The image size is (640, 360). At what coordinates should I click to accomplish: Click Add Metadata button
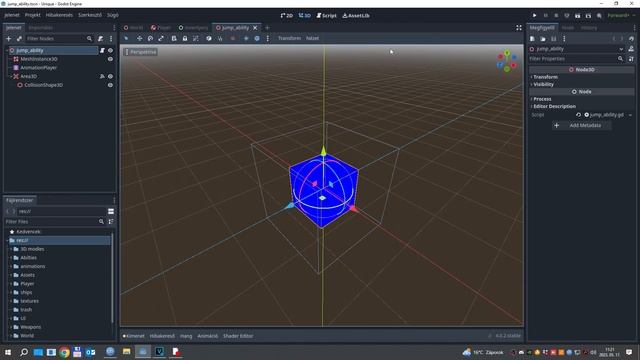click(x=581, y=125)
